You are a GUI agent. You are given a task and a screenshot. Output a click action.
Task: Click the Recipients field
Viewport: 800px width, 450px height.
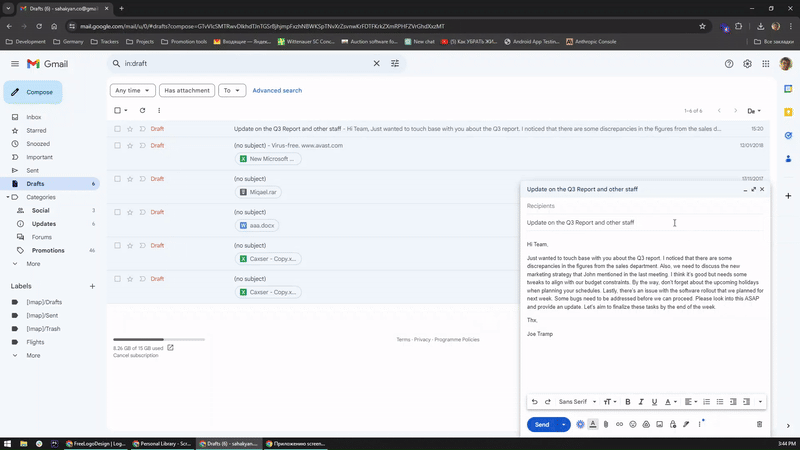click(645, 206)
